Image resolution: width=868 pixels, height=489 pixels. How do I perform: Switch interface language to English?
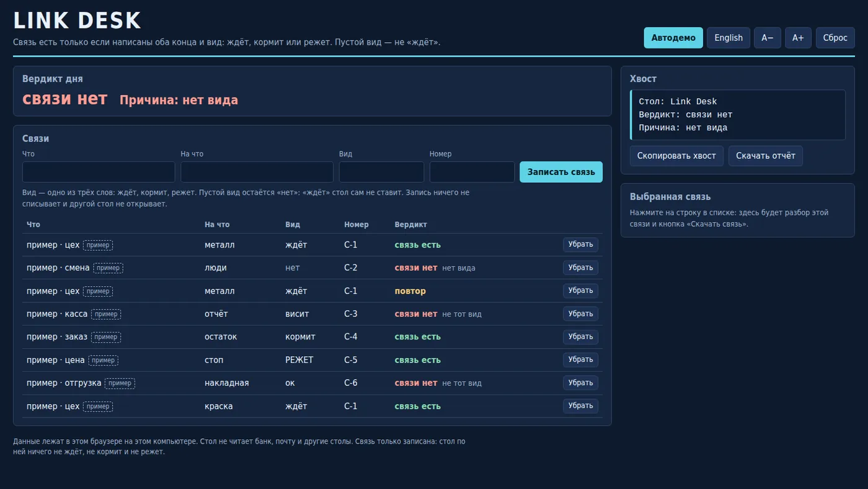(x=728, y=38)
